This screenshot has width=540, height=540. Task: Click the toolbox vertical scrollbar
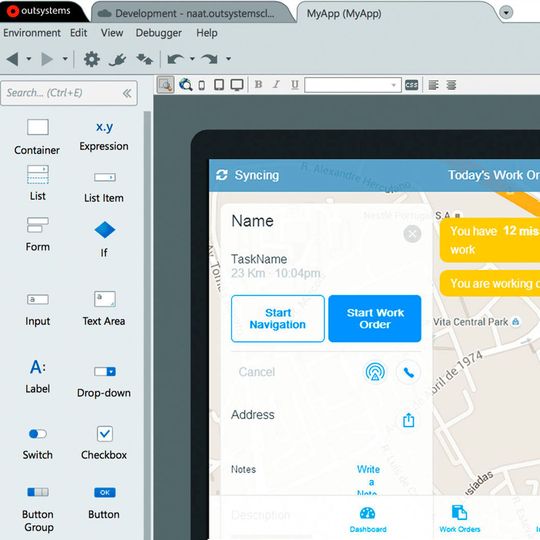coord(147,325)
